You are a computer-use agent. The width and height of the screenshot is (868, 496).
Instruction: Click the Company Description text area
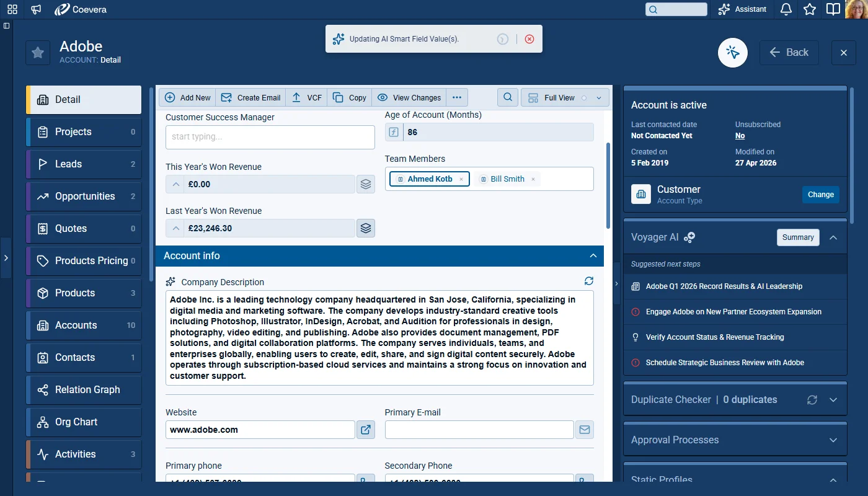pos(379,338)
